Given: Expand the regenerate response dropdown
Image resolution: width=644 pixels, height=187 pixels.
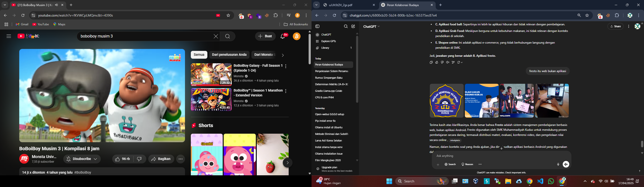Looking at the screenshot, I should point(460,63).
